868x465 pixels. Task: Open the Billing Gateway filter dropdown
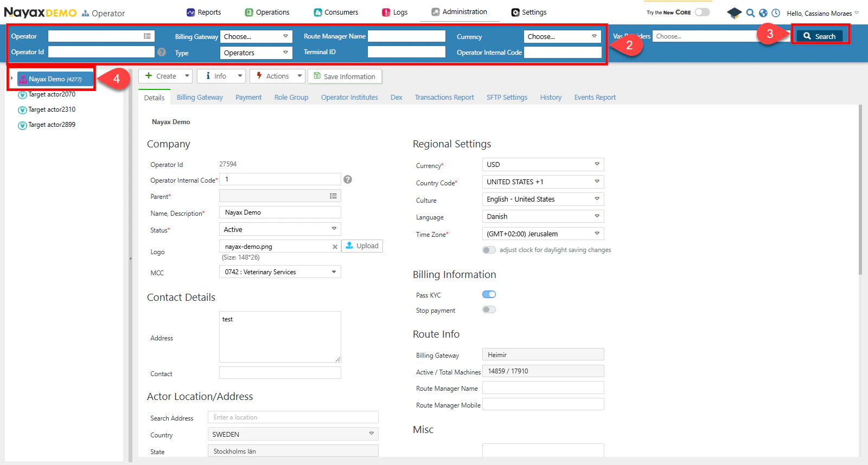point(256,36)
